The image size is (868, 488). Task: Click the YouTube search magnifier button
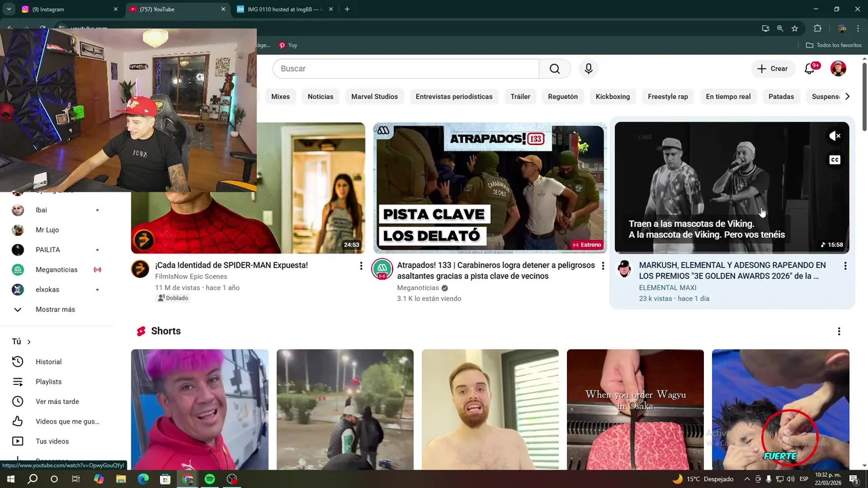coord(555,68)
